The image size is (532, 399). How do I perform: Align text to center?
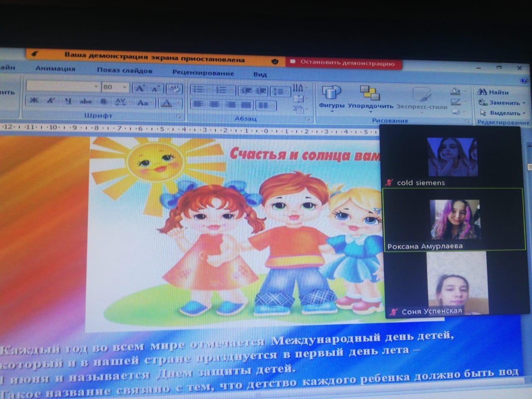[214, 105]
